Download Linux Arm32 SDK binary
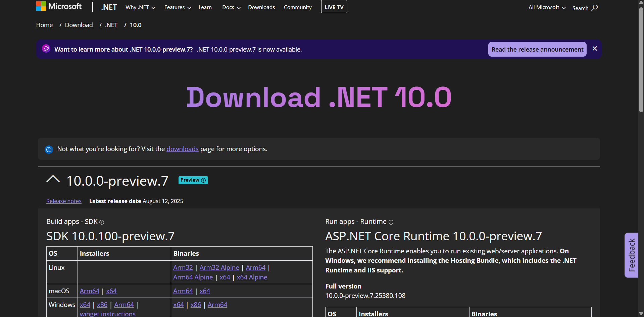 pos(183,267)
